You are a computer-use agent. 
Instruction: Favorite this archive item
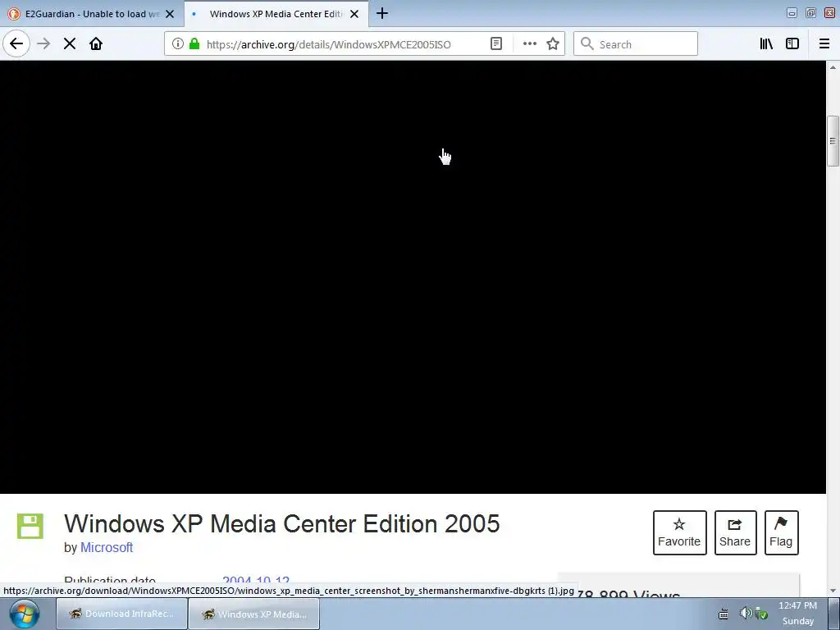(x=679, y=532)
